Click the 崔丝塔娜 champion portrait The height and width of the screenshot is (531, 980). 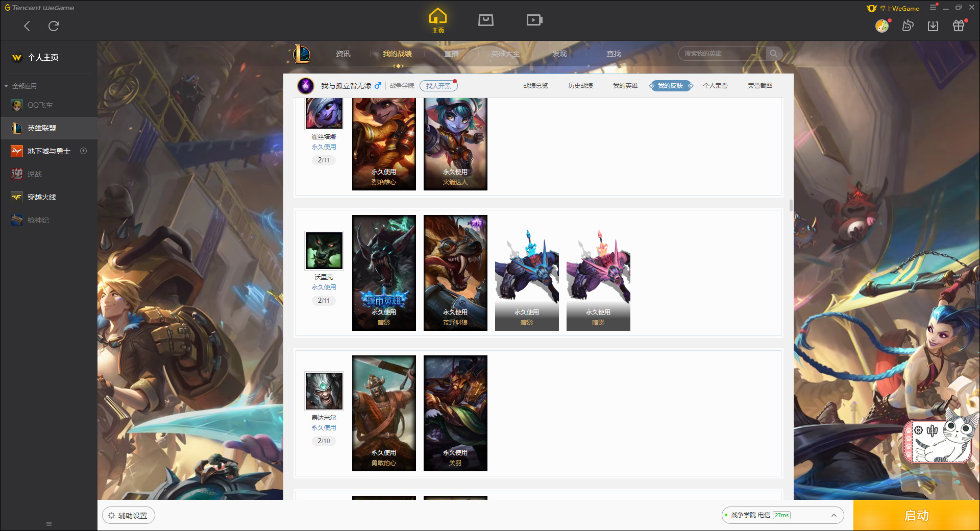[x=324, y=113]
